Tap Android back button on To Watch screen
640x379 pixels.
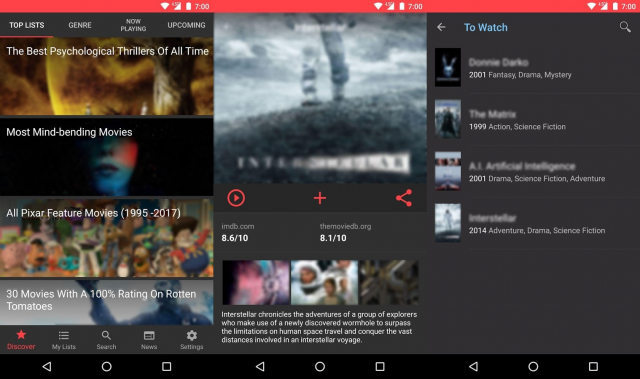coord(473,366)
